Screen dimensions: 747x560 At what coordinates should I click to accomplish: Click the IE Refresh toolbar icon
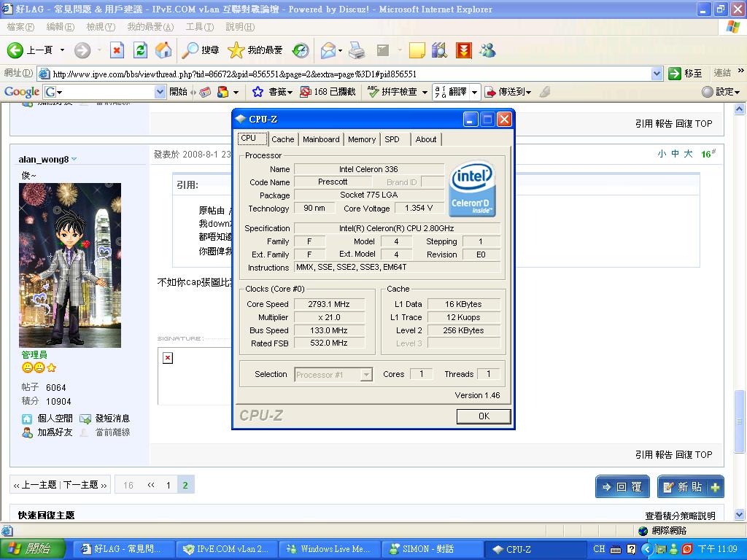[140, 50]
